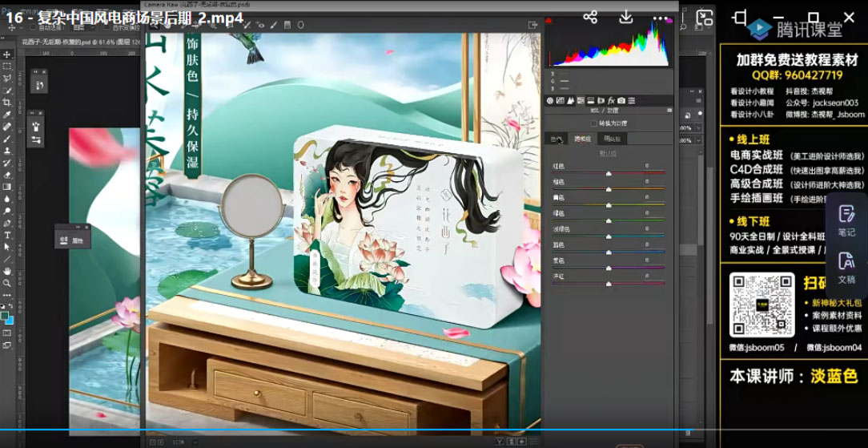Select the Crop tool
868x448 pixels.
[7, 103]
